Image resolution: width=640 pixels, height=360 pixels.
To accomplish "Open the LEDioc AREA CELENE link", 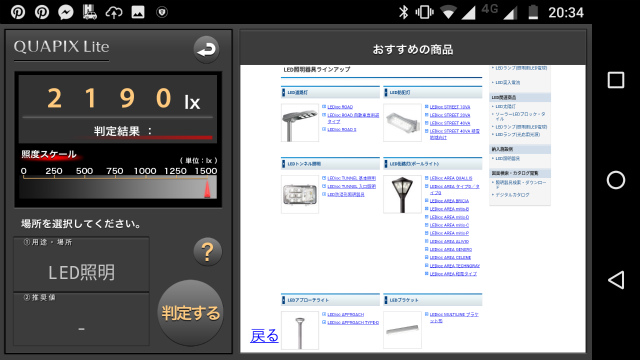I will click(450, 258).
